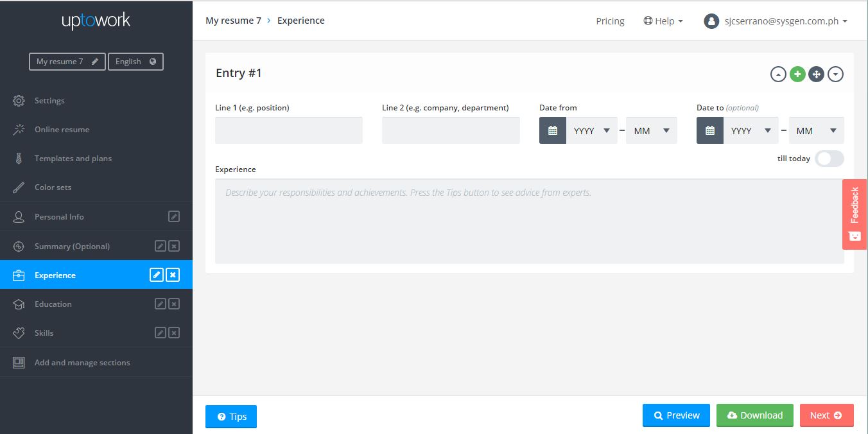Click the Summary section edit pencil icon
This screenshot has width=868, height=434.
[161, 247]
